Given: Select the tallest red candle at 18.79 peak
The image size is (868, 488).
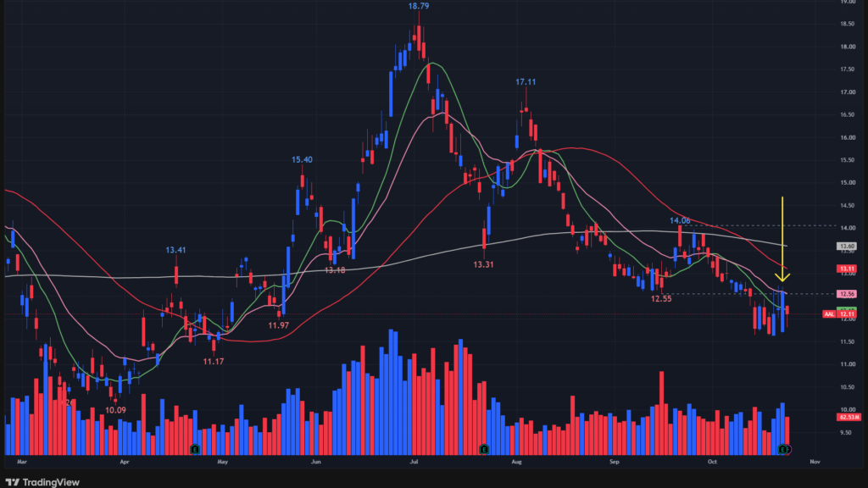Looking at the screenshot, I should pos(419,36).
